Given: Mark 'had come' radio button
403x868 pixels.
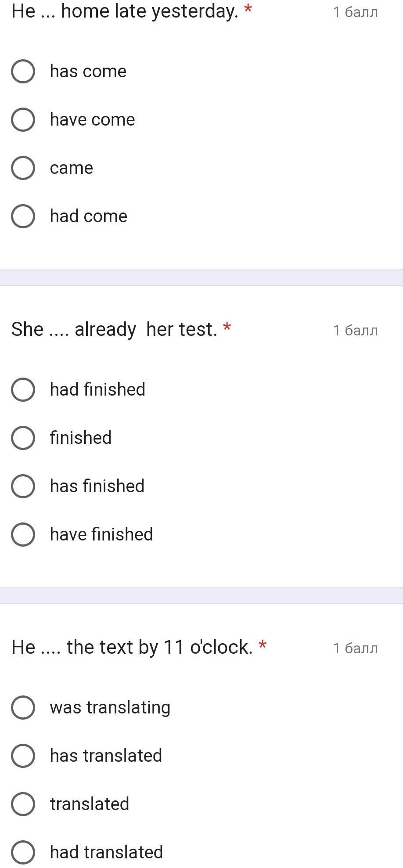Looking at the screenshot, I should pyautogui.click(x=23, y=216).
